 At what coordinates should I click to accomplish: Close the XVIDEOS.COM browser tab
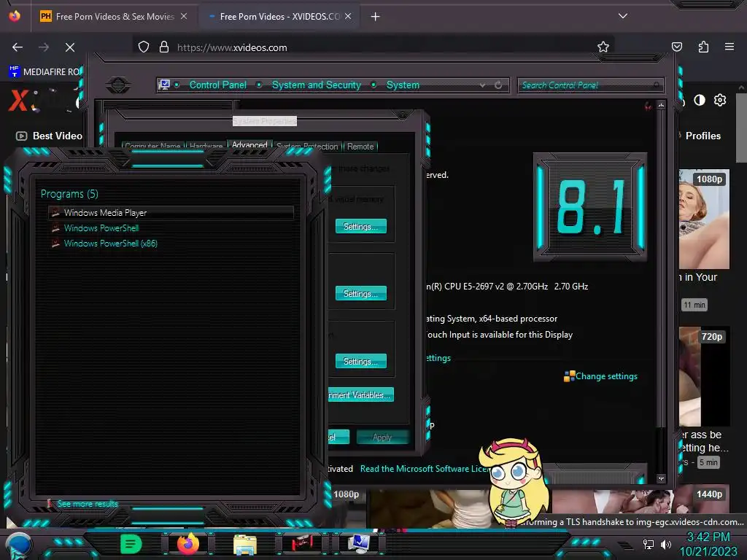(348, 16)
